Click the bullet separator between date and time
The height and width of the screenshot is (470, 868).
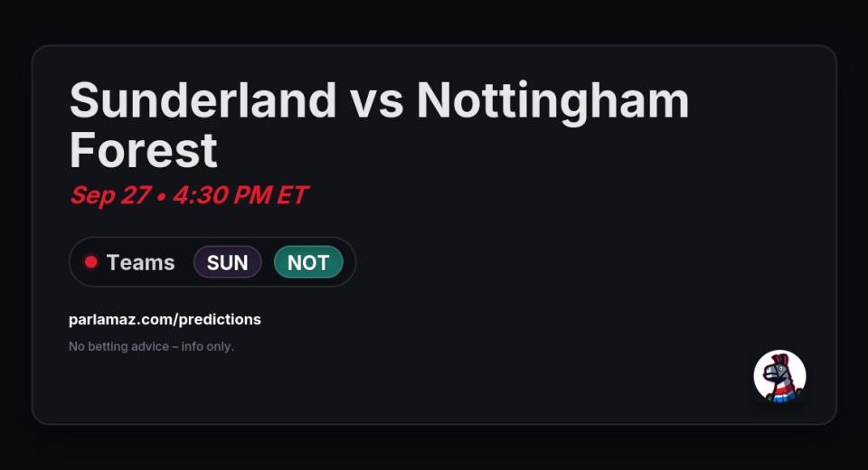(x=159, y=195)
